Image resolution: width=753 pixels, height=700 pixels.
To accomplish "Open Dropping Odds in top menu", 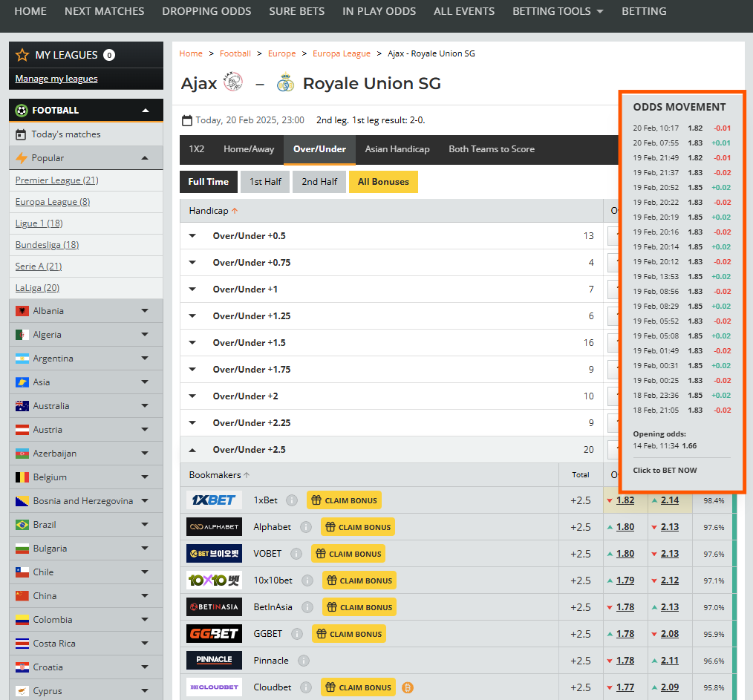I will [206, 11].
